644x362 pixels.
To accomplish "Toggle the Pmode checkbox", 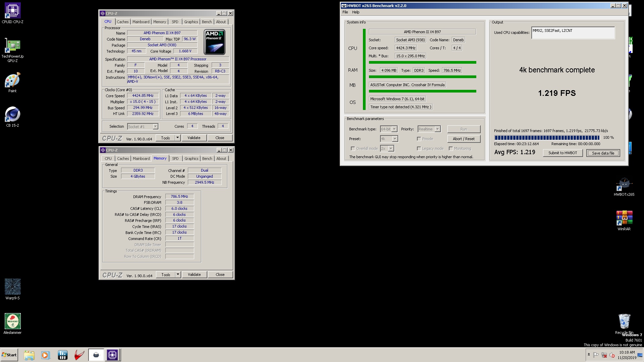I will tap(419, 139).
